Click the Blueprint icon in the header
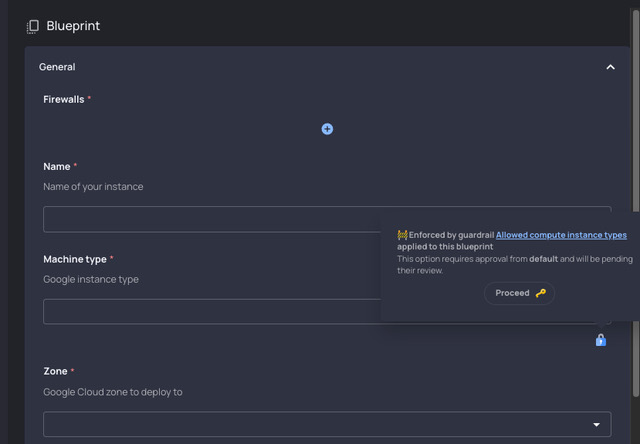 [33, 26]
